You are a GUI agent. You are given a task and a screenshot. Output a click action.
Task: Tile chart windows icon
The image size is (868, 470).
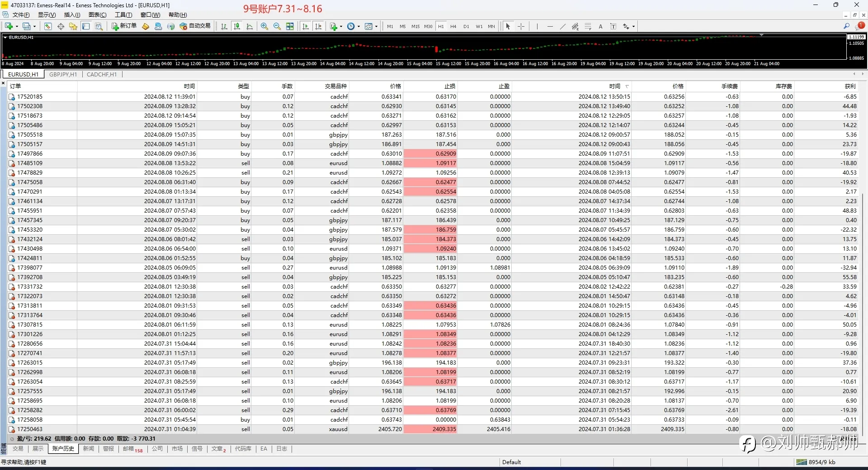290,26
